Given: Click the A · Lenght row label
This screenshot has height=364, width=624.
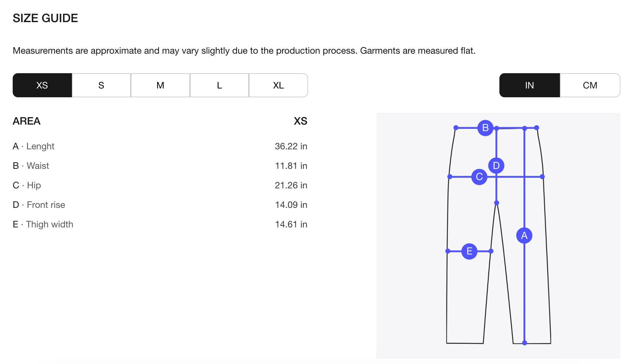Looking at the screenshot, I should [x=34, y=146].
